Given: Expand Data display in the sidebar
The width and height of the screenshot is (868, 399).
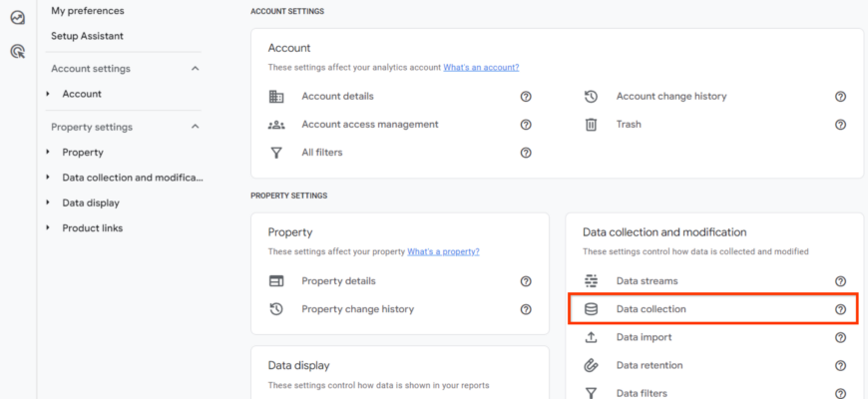Looking at the screenshot, I should click(48, 202).
